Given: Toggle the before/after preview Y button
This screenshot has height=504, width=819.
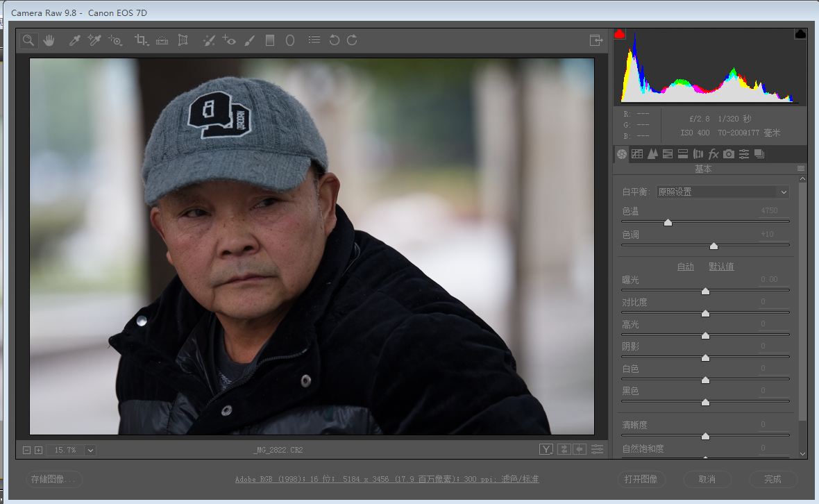Looking at the screenshot, I should 546,450.
